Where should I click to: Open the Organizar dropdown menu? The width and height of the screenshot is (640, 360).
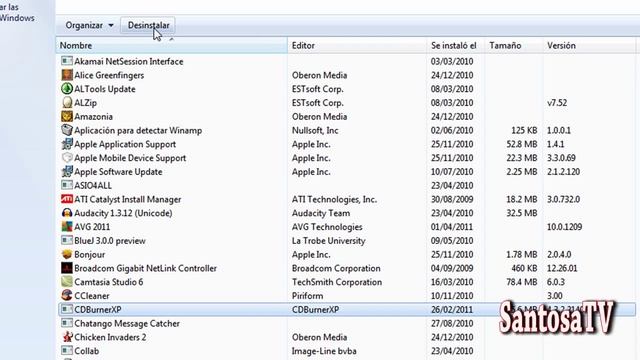coord(89,25)
